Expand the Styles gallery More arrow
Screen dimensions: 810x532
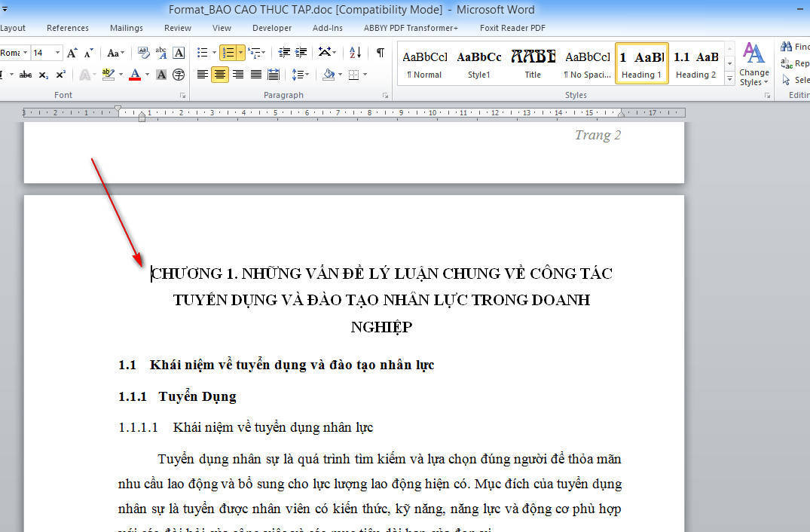click(729, 79)
